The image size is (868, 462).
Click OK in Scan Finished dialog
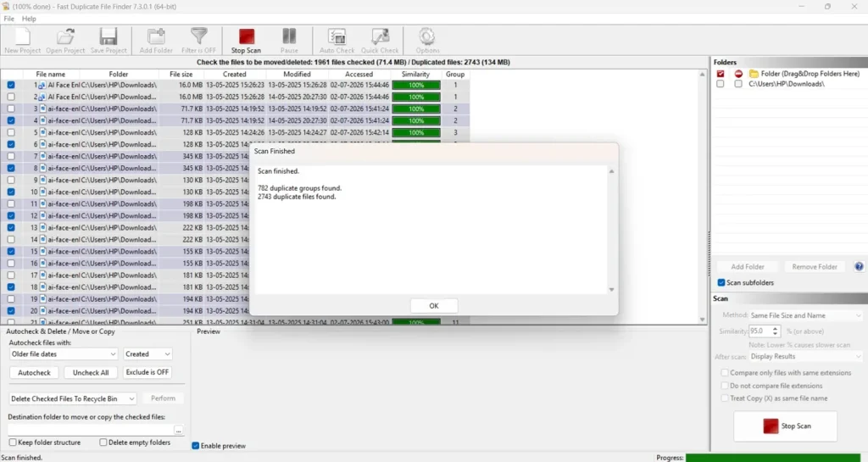click(433, 306)
